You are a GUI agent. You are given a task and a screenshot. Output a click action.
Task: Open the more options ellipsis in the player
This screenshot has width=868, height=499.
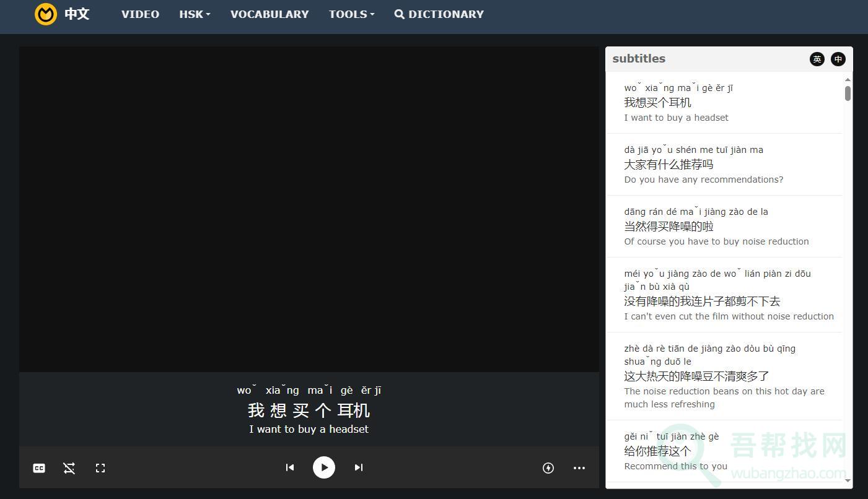coord(579,468)
